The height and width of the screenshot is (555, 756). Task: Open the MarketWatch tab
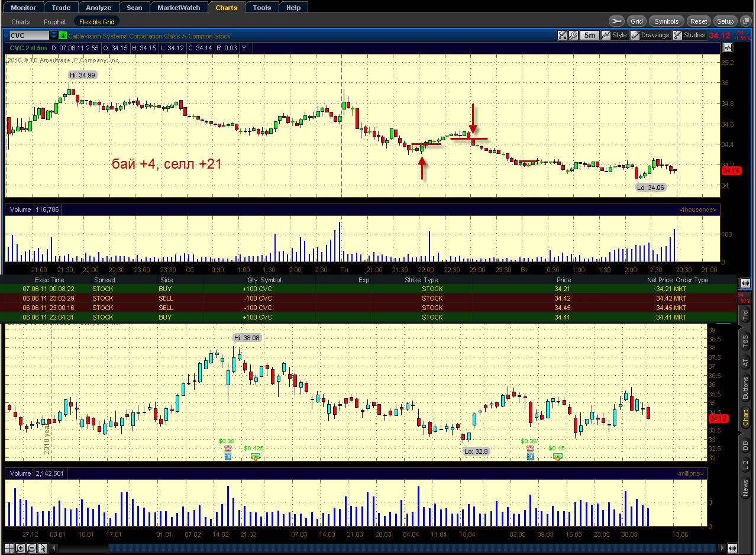tap(179, 8)
